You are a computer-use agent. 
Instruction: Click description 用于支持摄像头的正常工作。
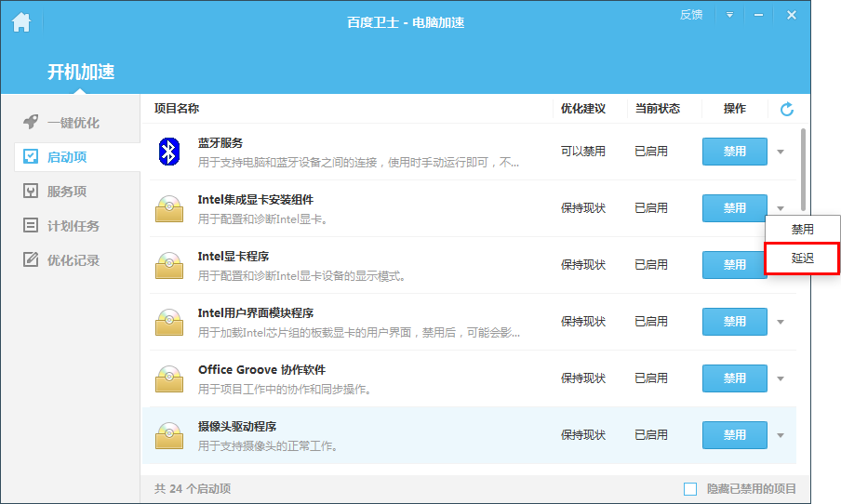click(268, 446)
